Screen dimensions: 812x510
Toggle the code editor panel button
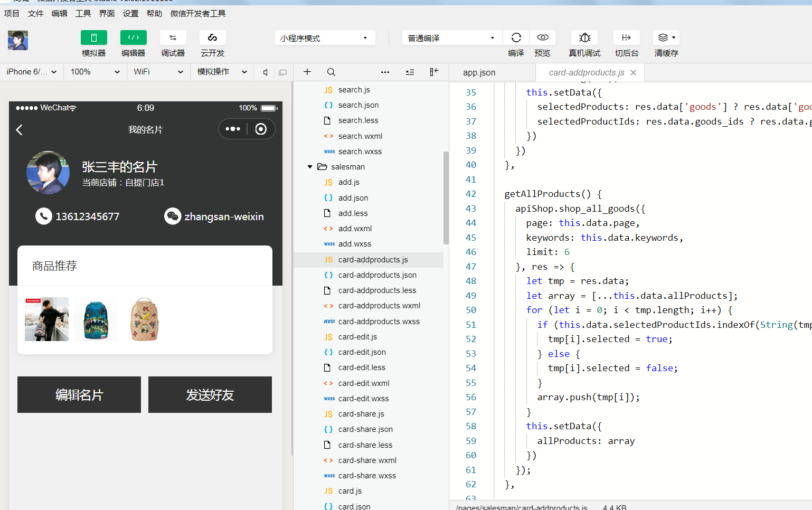click(133, 38)
